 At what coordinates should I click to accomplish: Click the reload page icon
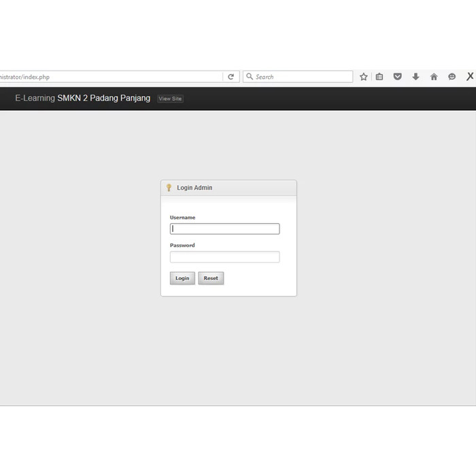[x=231, y=77]
